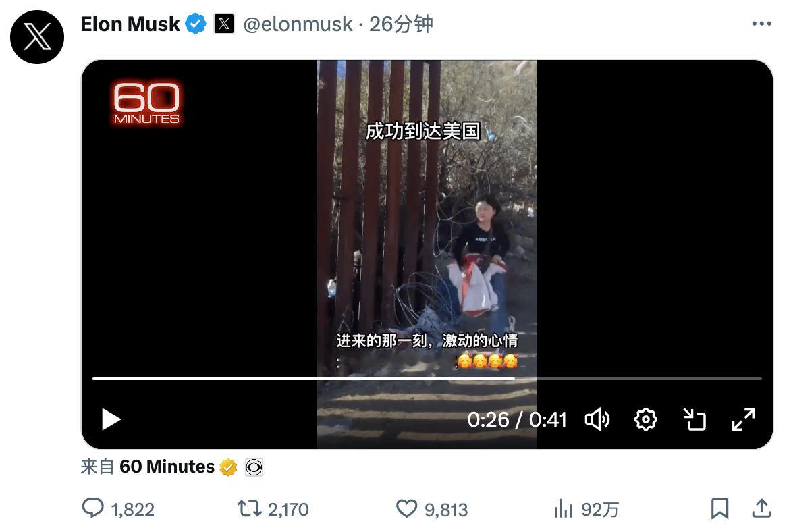This screenshot has height=532, width=791.
Task: Click the @elonmusk handle
Action: click(x=298, y=24)
